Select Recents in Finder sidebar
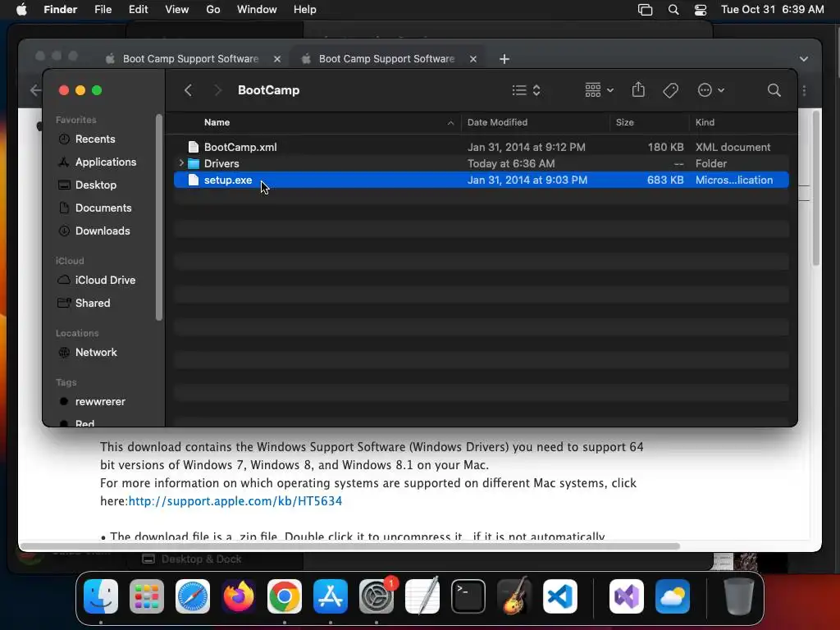Viewport: 840px width, 630px height. coord(95,139)
